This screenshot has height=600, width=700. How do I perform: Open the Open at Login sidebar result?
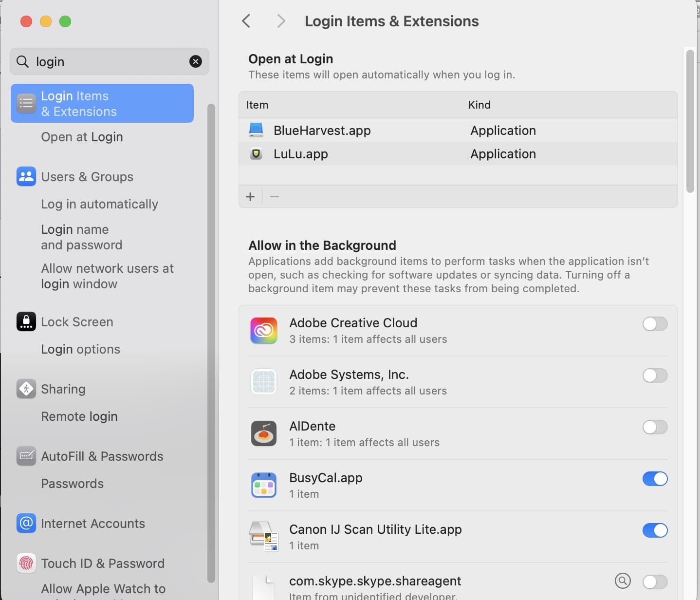[82, 137]
